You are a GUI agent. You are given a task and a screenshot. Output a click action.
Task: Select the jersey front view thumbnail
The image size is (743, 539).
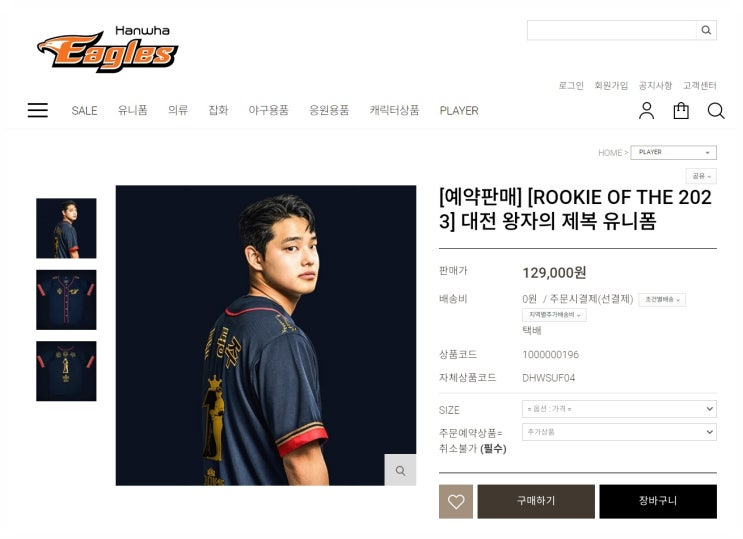[x=66, y=300]
